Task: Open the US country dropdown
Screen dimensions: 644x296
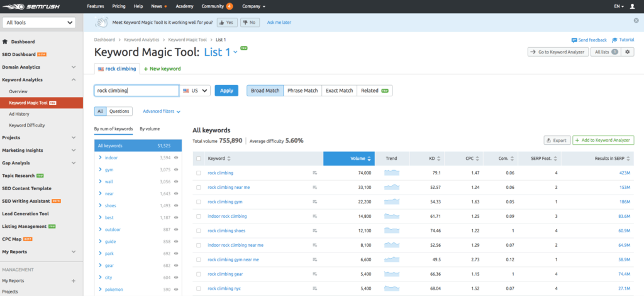Action: pyautogui.click(x=195, y=91)
